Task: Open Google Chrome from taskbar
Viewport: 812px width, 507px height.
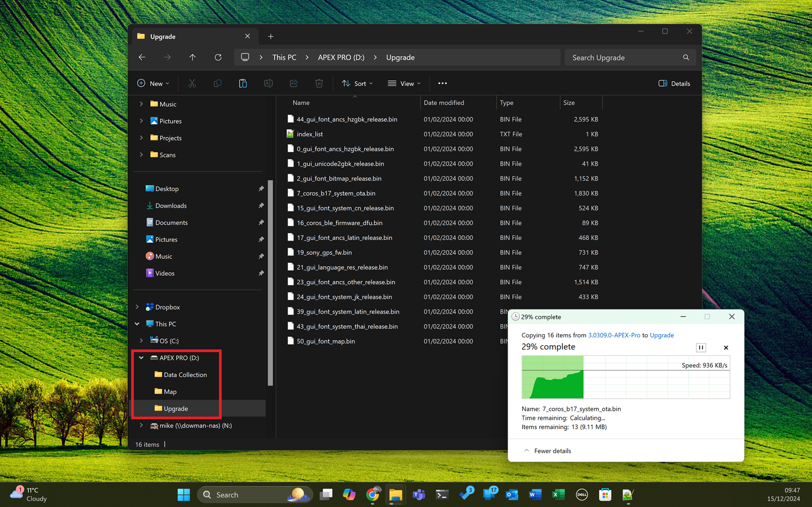Action: 372,495
